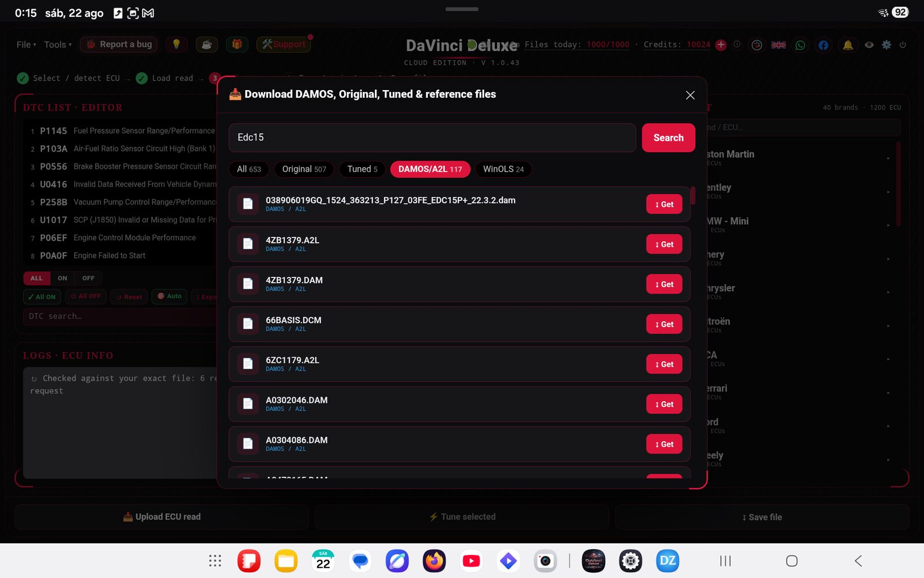The width and height of the screenshot is (924, 578).
Task: Click Upload ECU read
Action: click(162, 517)
